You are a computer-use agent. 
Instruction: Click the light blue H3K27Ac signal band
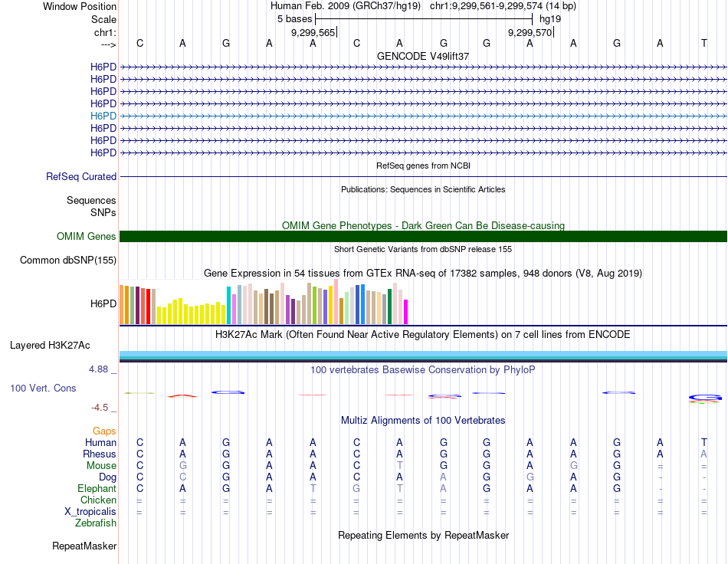(423, 355)
